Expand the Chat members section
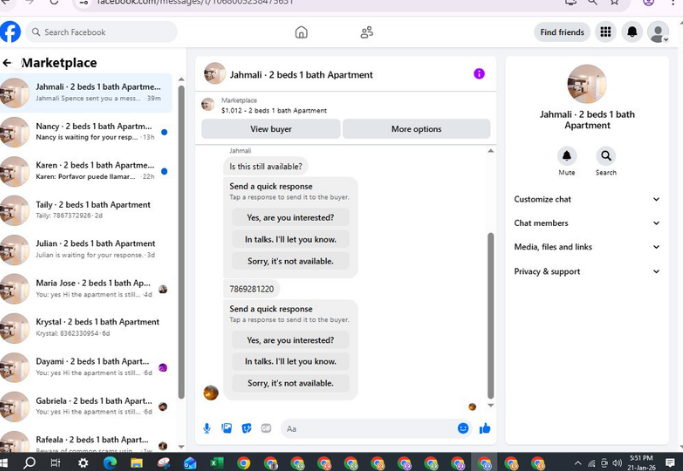This screenshot has height=471, width=683. (587, 223)
